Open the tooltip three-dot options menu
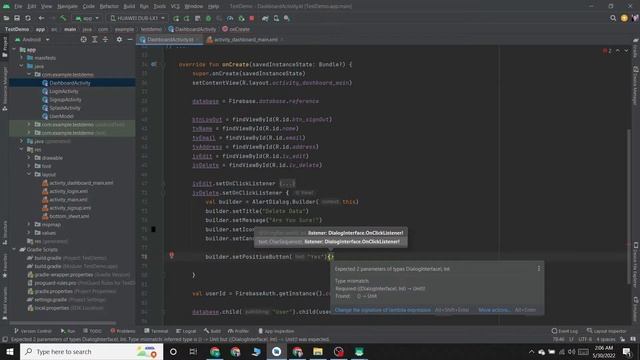The width and height of the screenshot is (640, 360). click(x=539, y=269)
